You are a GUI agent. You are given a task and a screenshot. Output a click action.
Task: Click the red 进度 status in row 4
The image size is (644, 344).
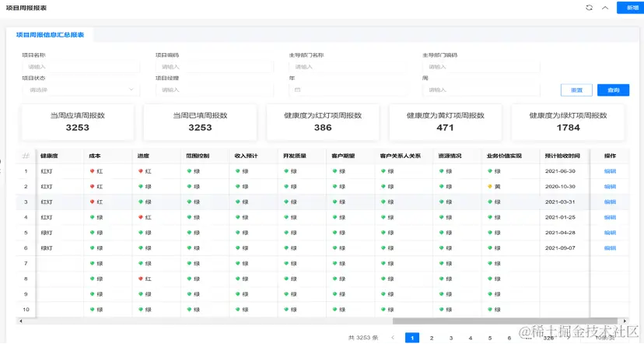[x=145, y=217]
